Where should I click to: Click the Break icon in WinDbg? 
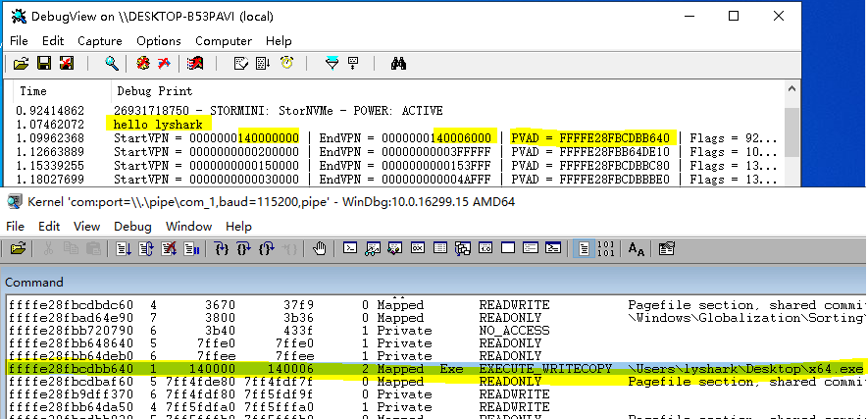point(191,248)
